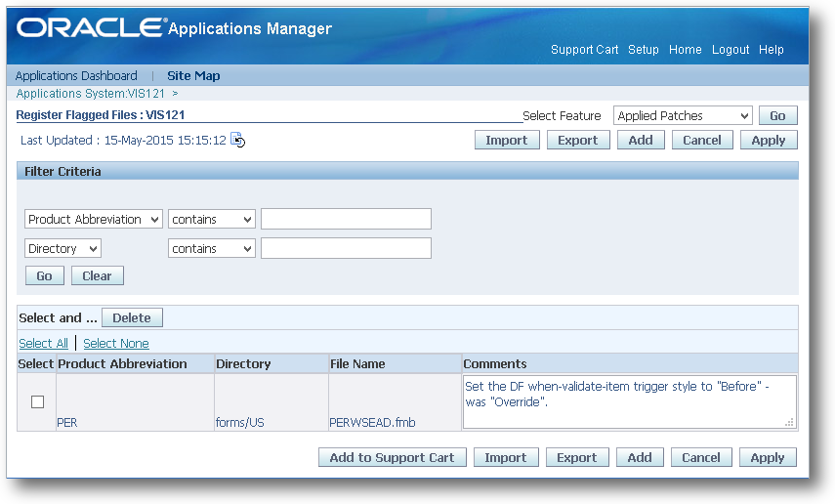Open the Select Feature dropdown
The image size is (835, 504).
coord(683,115)
